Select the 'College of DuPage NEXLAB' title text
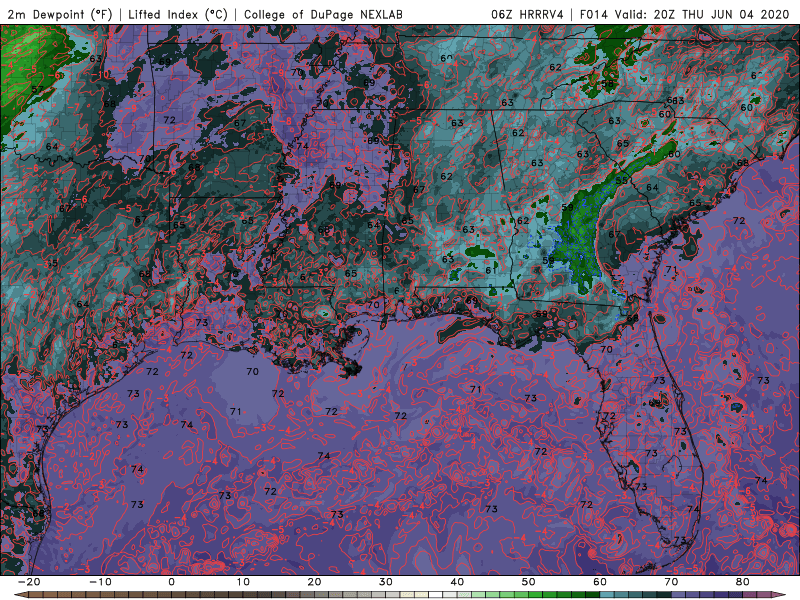Image resolution: width=800 pixels, height=600 pixels. [323, 14]
